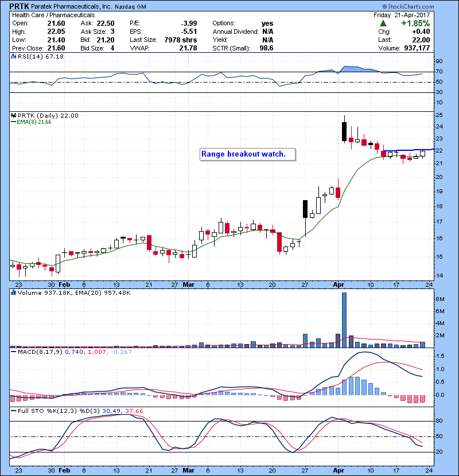Image resolution: width=459 pixels, height=476 pixels.
Task: Click the volume bars icon in Volume panel
Action: pyautogui.click(x=13, y=292)
